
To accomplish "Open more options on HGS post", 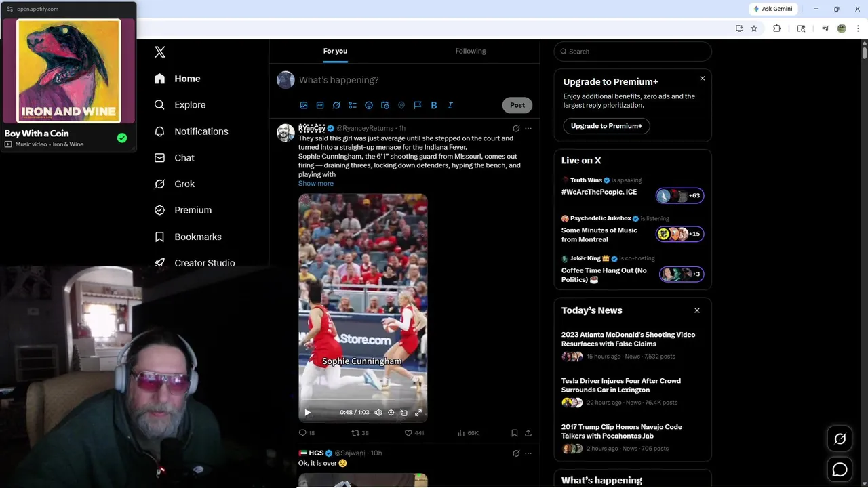I will (528, 453).
